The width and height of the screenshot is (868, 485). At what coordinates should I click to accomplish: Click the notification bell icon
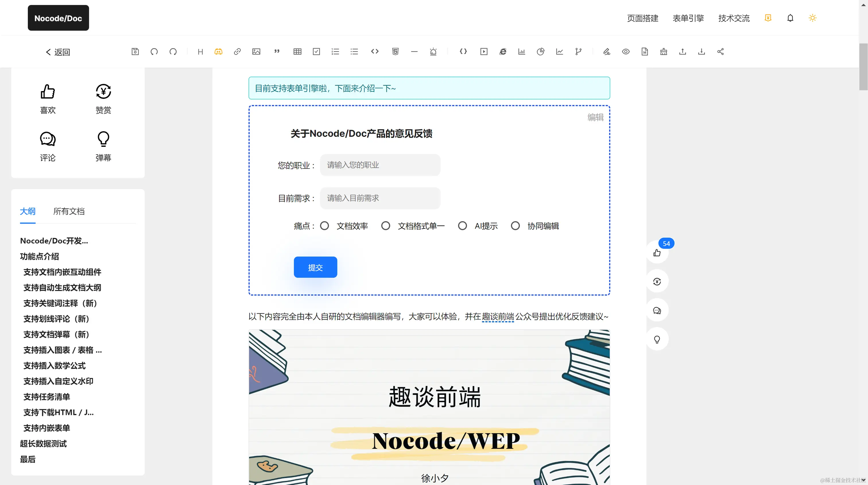pyautogui.click(x=790, y=18)
